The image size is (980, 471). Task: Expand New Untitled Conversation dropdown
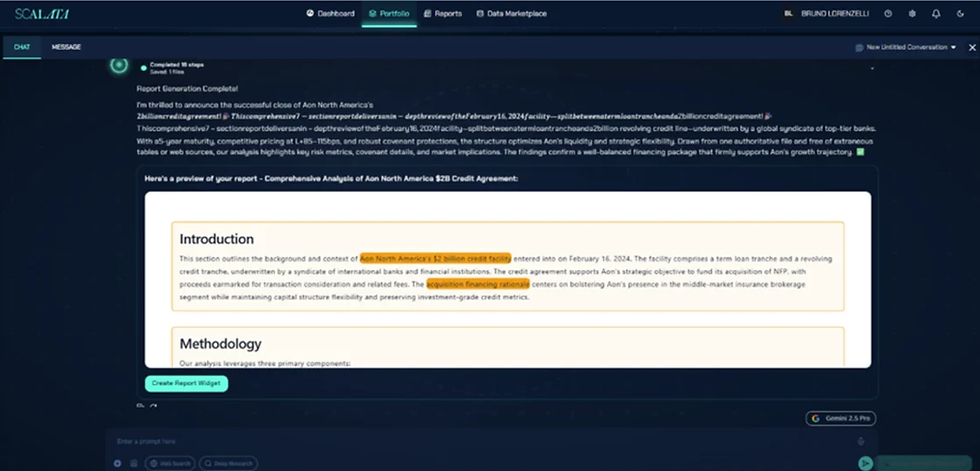pos(906,47)
